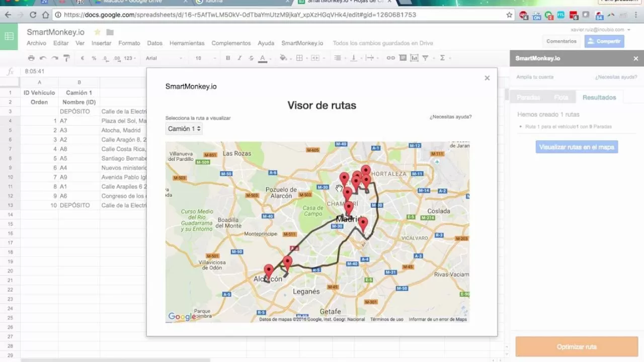Click ¿Necesitas ayuda? link in dialog

[450, 117]
